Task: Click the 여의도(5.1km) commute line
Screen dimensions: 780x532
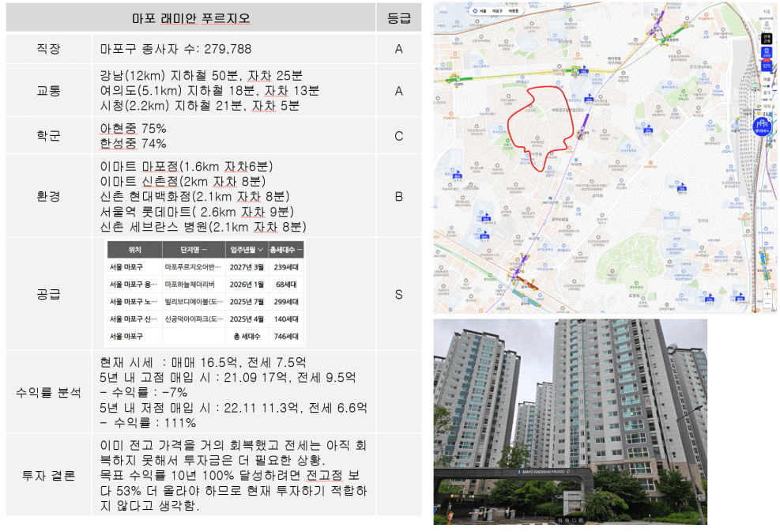Action: click(209, 91)
